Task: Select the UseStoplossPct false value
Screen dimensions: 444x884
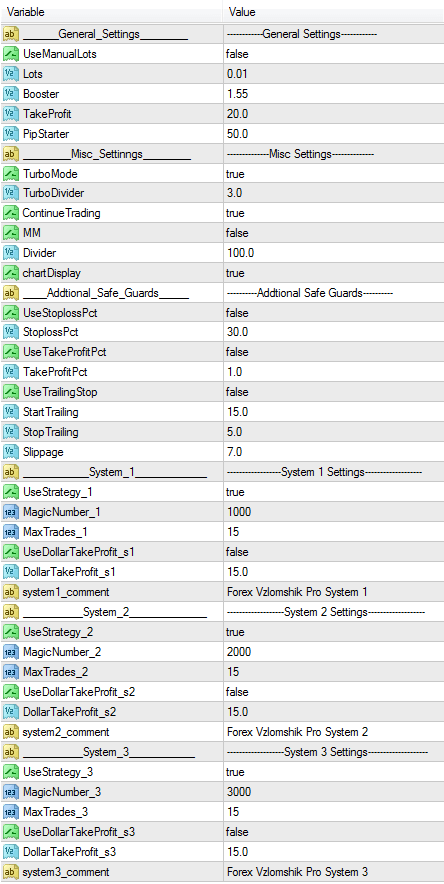Action: pos(237,312)
